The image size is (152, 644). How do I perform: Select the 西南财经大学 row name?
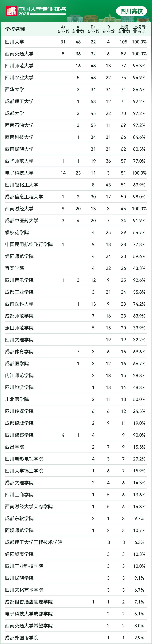click(x=19, y=208)
